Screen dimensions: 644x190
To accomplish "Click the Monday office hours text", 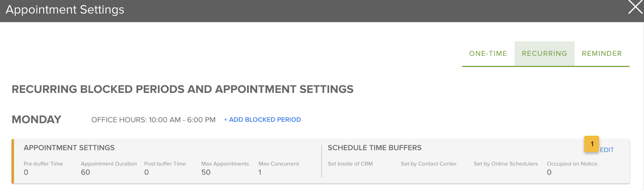I will tap(153, 120).
